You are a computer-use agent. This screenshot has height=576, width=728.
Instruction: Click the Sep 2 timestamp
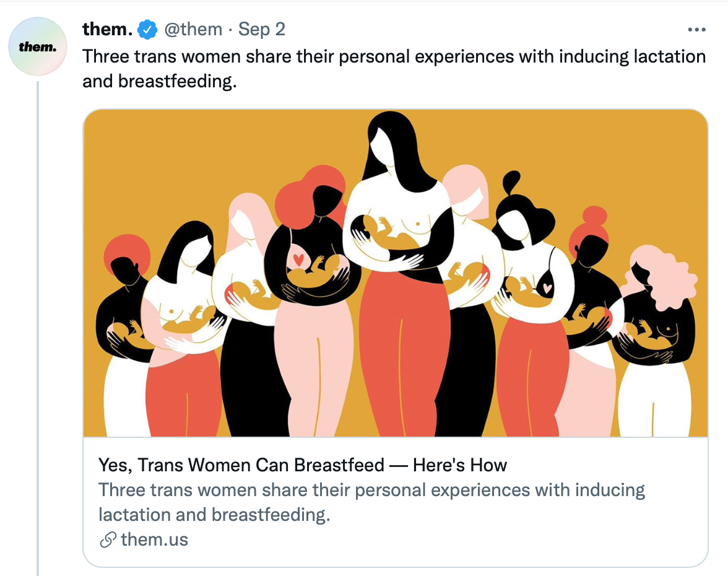coord(262,29)
